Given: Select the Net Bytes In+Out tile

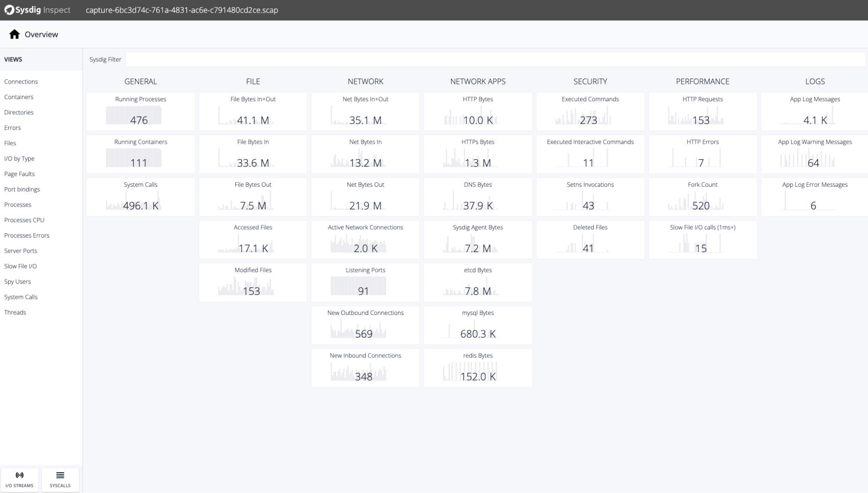Looking at the screenshot, I should click(x=365, y=112).
